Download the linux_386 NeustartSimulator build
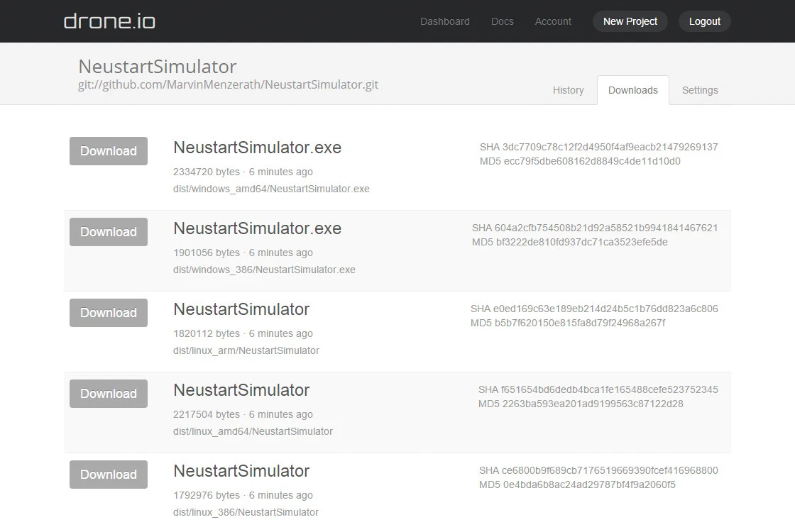The image size is (795, 532). coord(109,475)
